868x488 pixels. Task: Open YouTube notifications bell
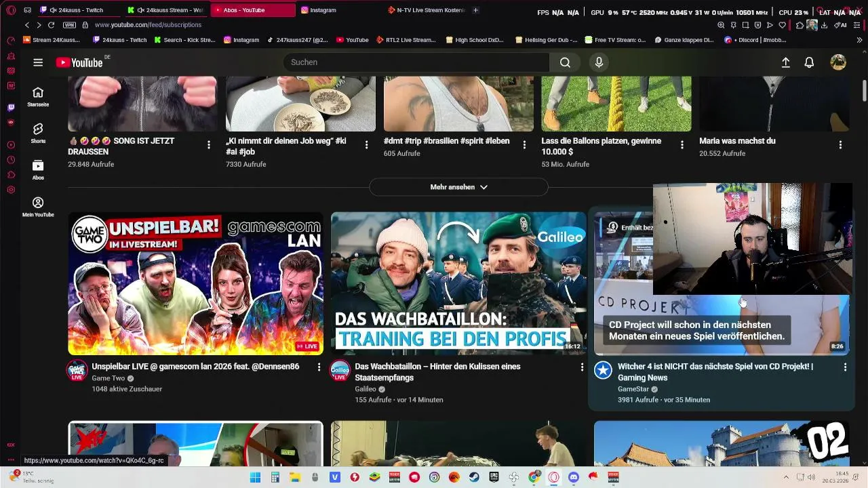[809, 62]
